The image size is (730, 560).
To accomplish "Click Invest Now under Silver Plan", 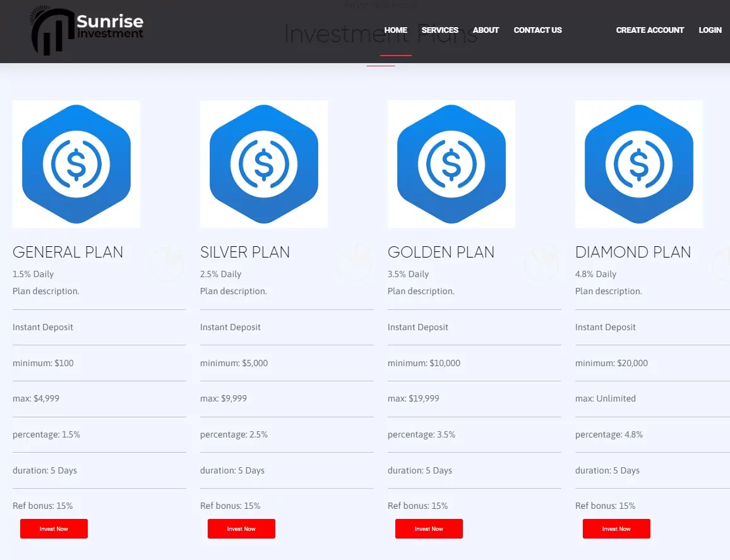I will coord(241,529).
